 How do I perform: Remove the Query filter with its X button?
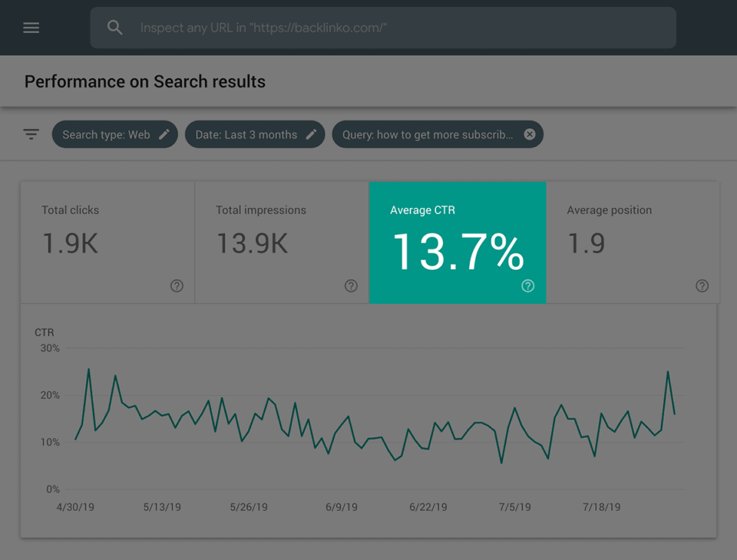tap(530, 134)
